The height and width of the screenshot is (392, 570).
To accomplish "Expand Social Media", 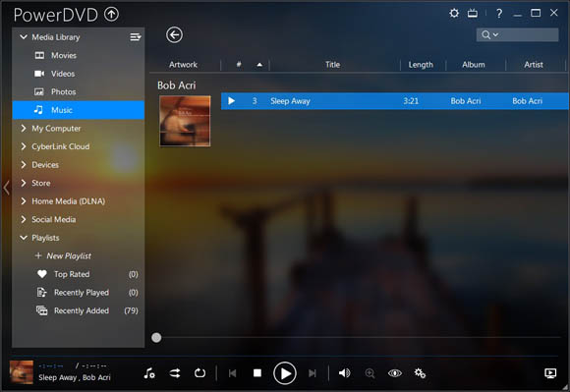I will pos(24,219).
